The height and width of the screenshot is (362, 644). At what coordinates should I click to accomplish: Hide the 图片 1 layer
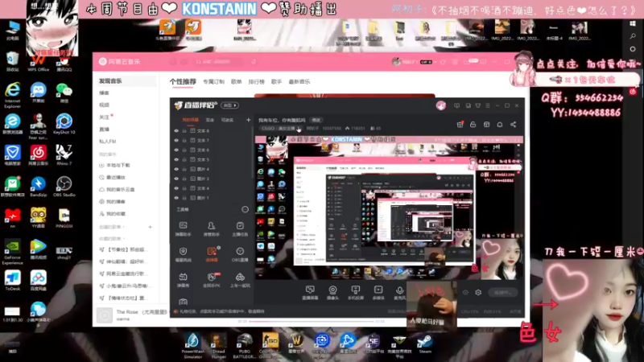[176, 198]
